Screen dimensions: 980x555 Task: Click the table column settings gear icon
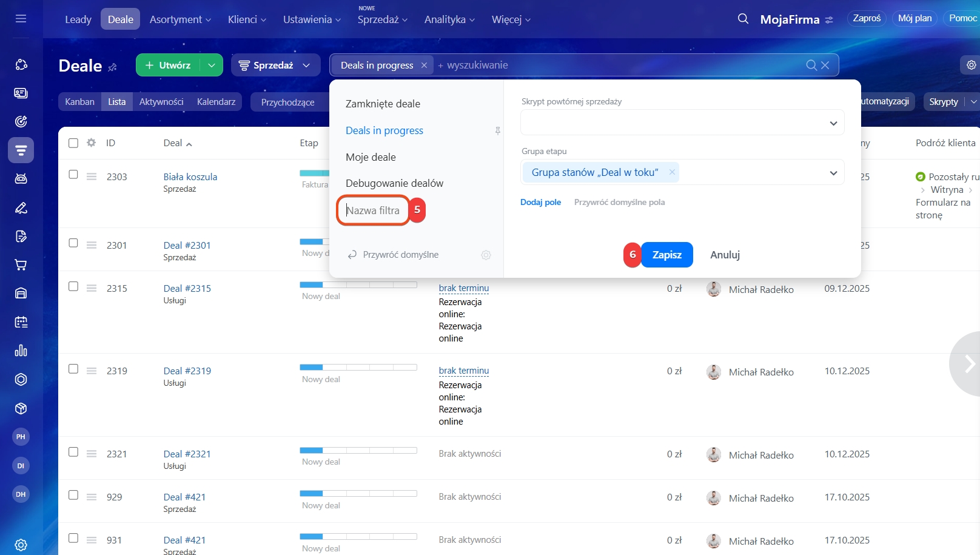pyautogui.click(x=91, y=143)
